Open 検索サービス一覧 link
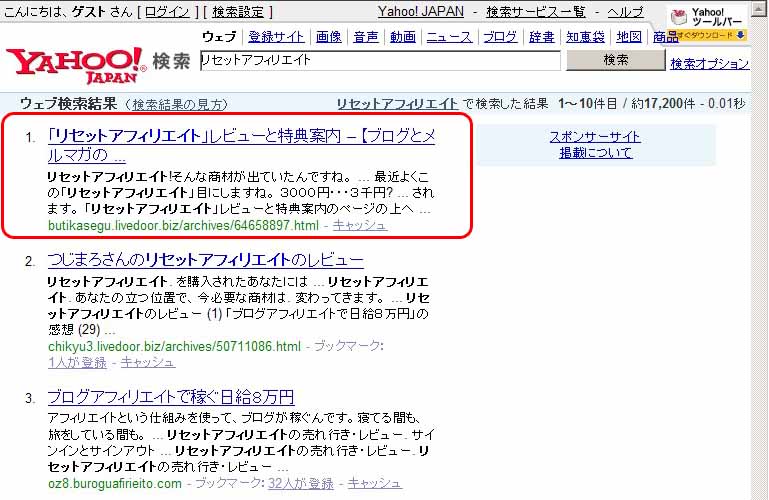Screen dimensions: 769x500 coord(536,12)
